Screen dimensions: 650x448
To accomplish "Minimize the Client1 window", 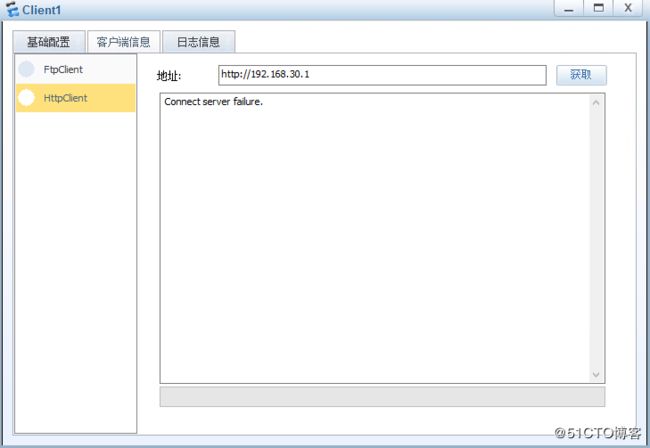I will 569,8.
